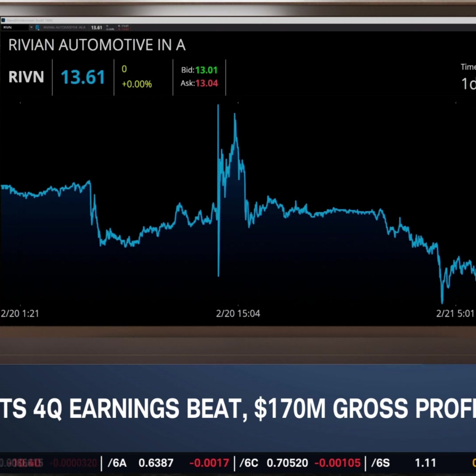Click the large blue 13.61 price

click(x=83, y=77)
